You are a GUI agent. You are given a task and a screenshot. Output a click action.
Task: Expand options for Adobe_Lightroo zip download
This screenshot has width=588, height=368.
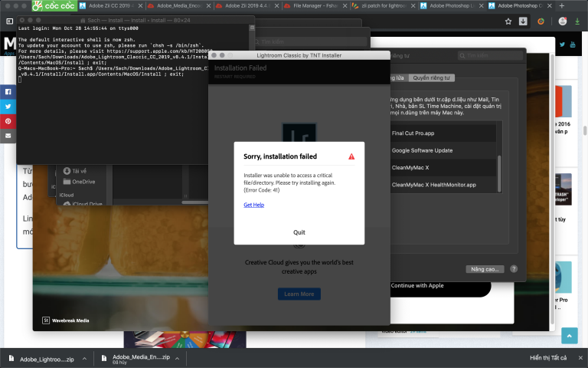(x=84, y=359)
